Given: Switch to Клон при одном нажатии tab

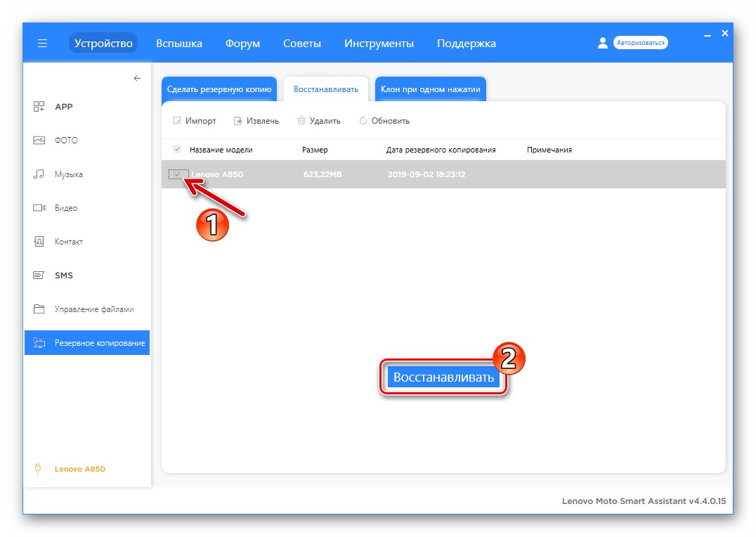Looking at the screenshot, I should pyautogui.click(x=431, y=89).
